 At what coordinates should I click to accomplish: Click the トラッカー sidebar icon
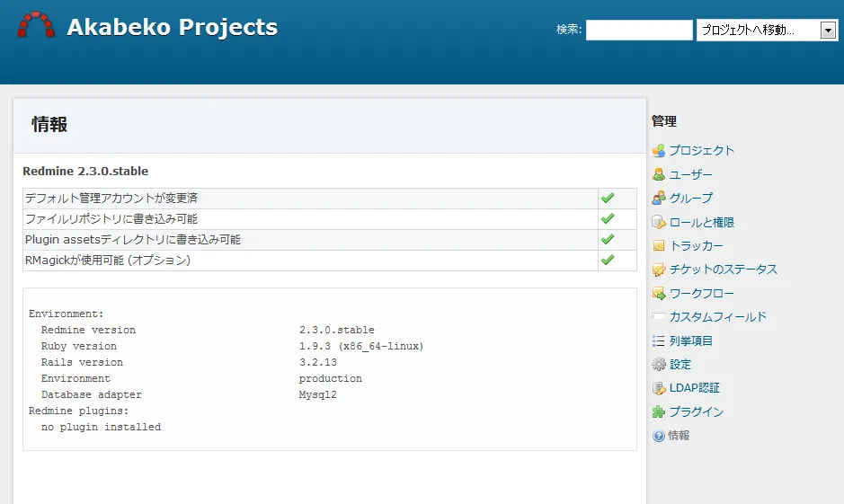pos(658,246)
